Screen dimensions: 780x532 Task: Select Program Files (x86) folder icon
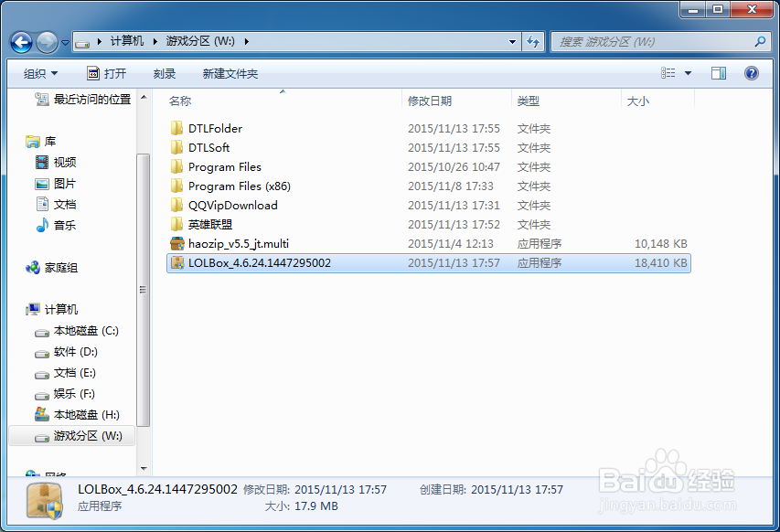click(x=176, y=186)
